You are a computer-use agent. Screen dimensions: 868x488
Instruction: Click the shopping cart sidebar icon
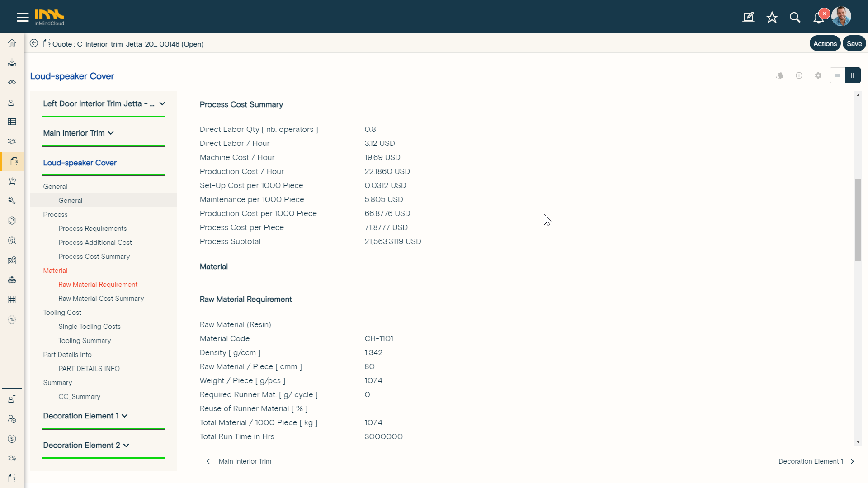pyautogui.click(x=12, y=181)
